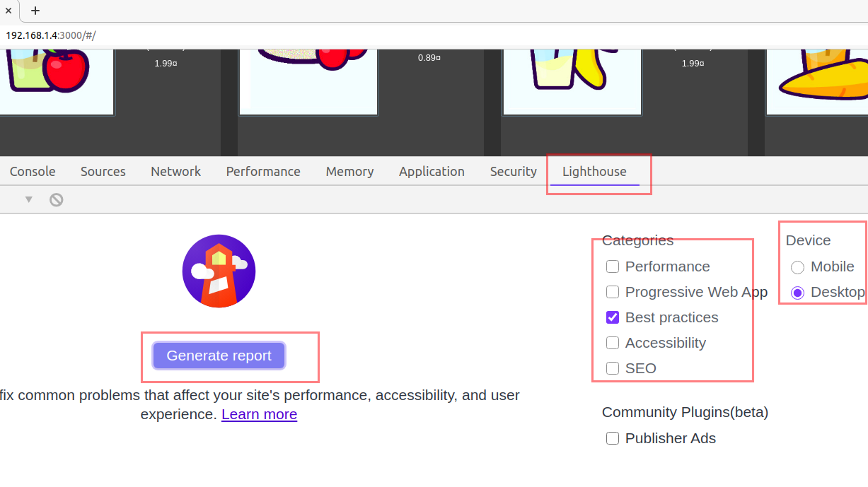Tick the Accessibility category checkbox
The width and height of the screenshot is (868, 487).
pyautogui.click(x=613, y=343)
